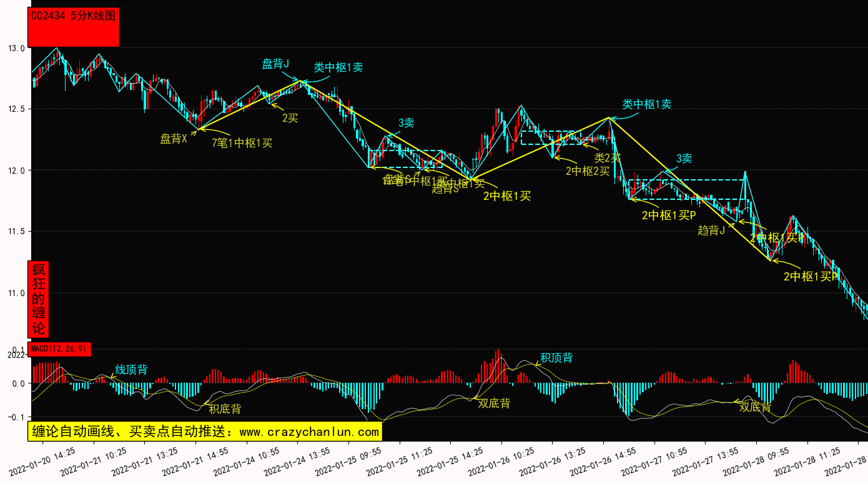This screenshot has width=868, height=484.
Task: Click the 积底背 label in MACD panel
Action: (225, 409)
